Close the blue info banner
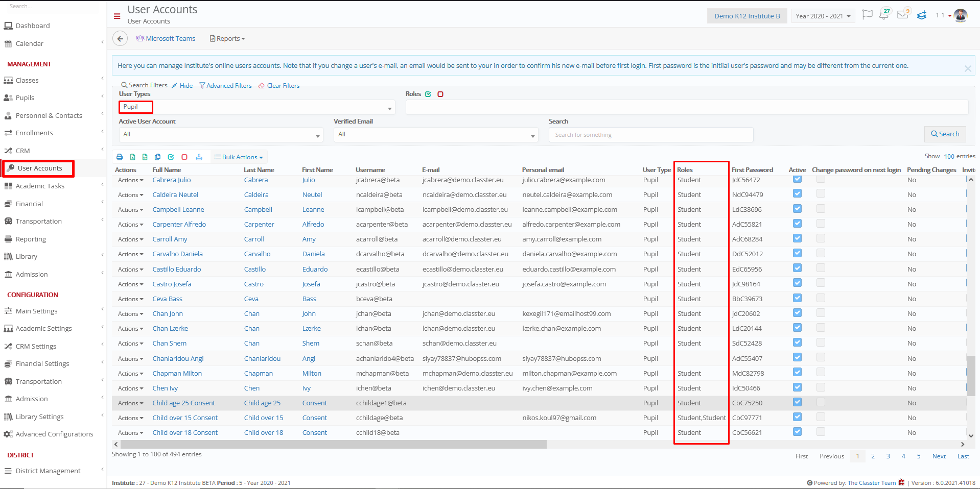Screen dimensions: 980x489 click(x=968, y=68)
